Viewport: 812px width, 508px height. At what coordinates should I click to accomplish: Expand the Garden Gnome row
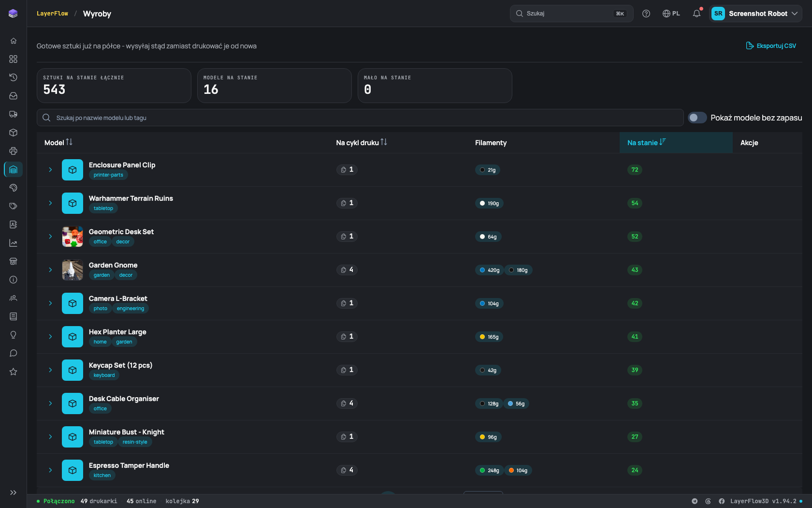coord(50,270)
